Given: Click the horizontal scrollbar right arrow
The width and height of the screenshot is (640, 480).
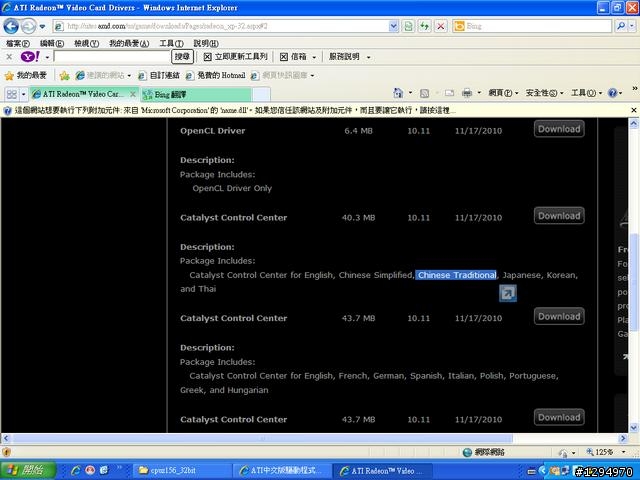Looking at the screenshot, I should pos(623,439).
